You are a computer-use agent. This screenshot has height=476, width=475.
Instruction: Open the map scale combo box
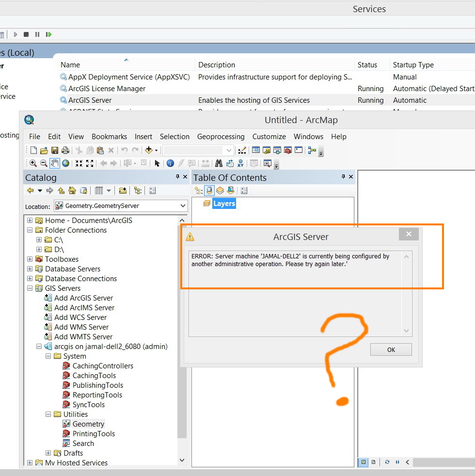[198, 150]
